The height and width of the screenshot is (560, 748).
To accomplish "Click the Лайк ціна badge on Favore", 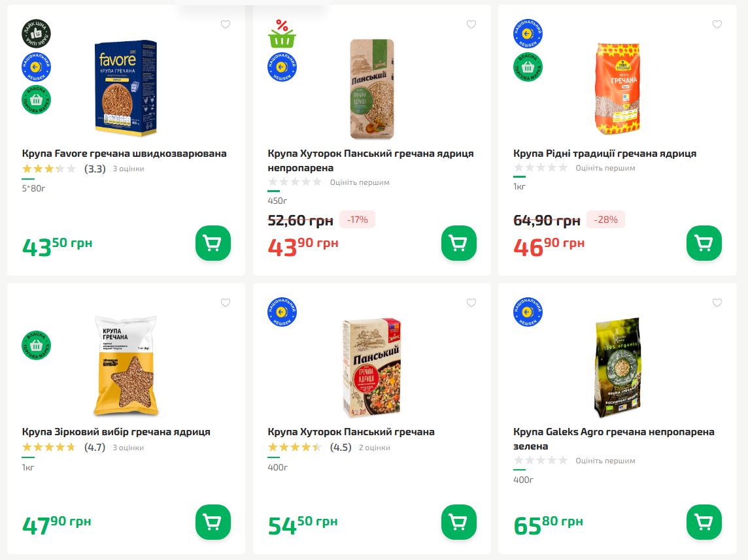I will click(x=36, y=33).
